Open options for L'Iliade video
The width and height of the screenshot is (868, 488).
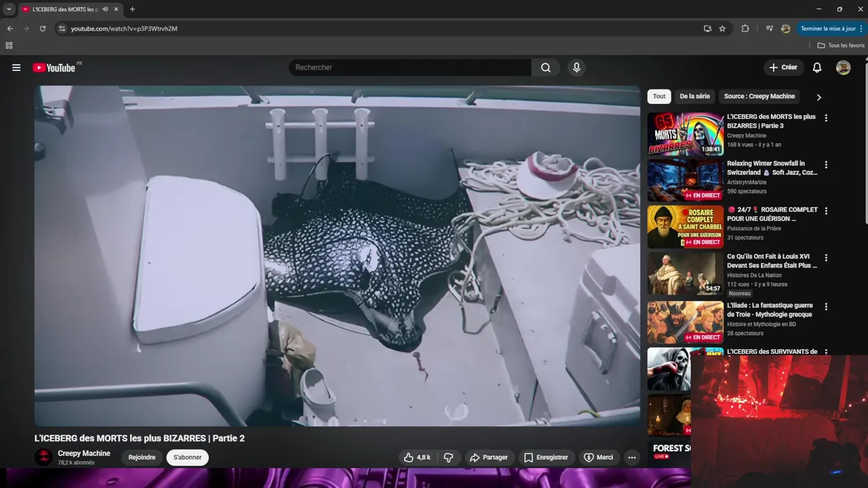pos(826,306)
